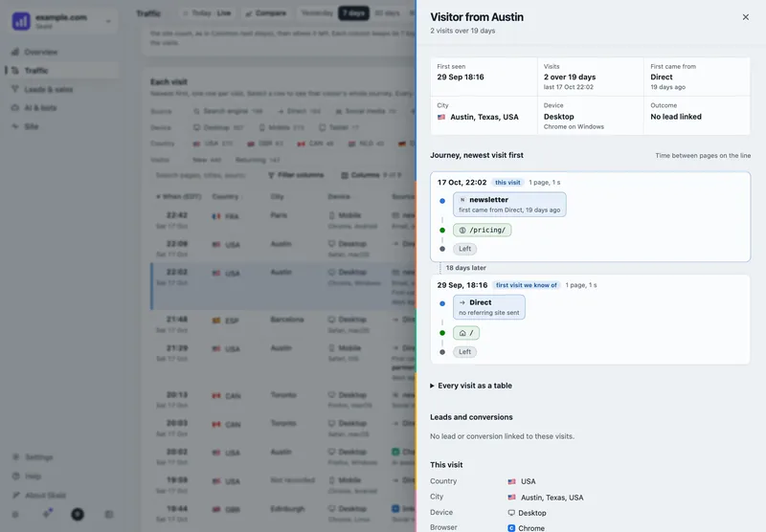766x532 pixels.
Task: Toggle the NLD country filter chip
Action: [367, 144]
